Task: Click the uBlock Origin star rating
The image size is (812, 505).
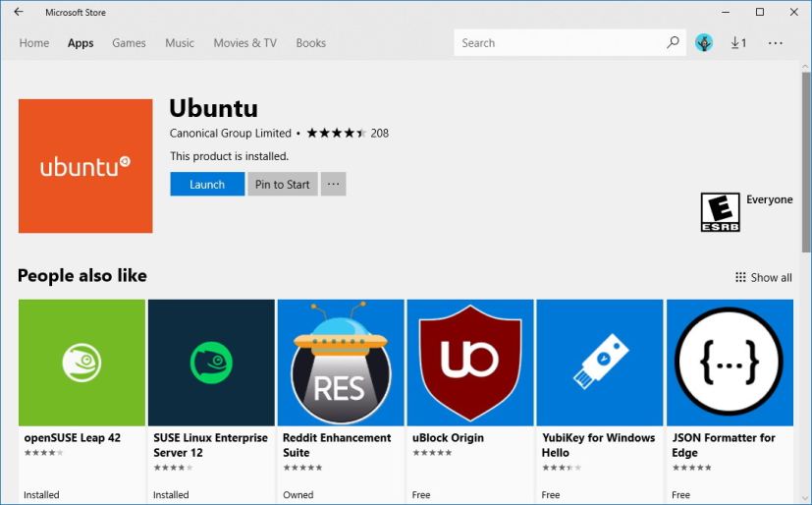Action: (x=432, y=453)
